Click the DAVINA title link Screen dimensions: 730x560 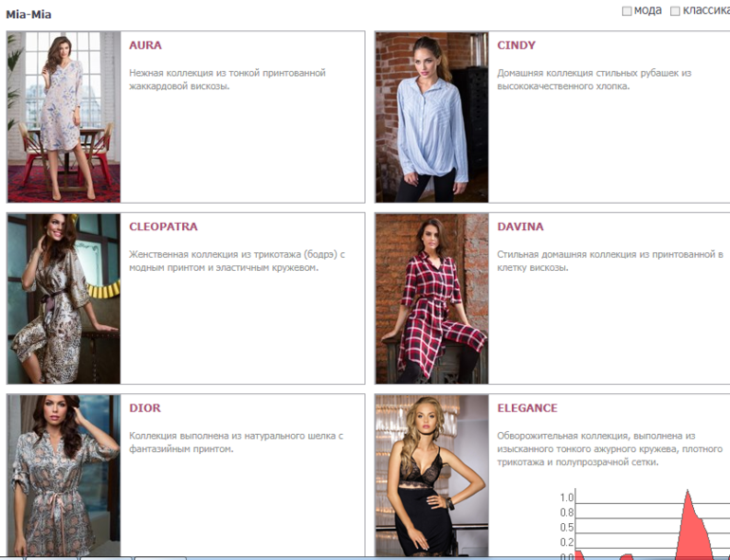[520, 226]
